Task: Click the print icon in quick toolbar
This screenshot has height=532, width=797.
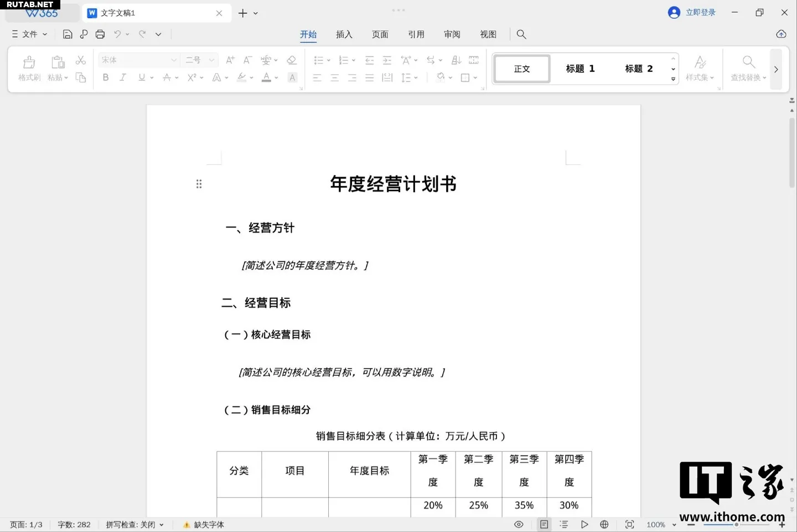Action: tap(100, 34)
